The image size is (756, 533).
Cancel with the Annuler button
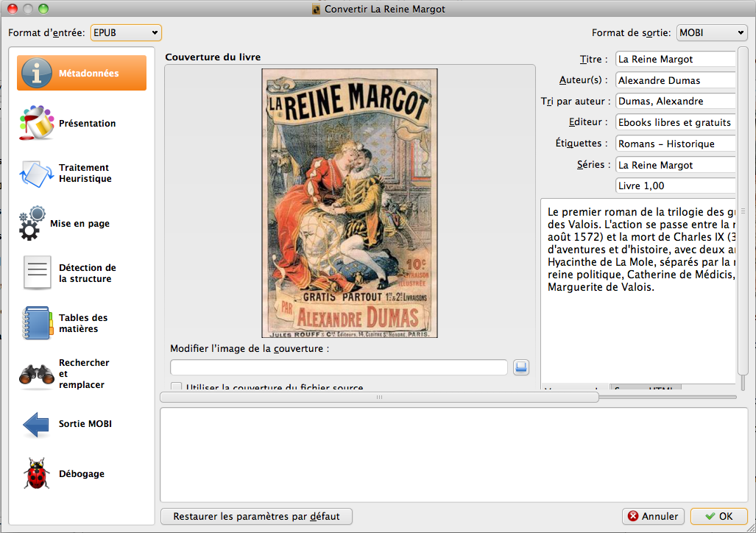click(653, 516)
